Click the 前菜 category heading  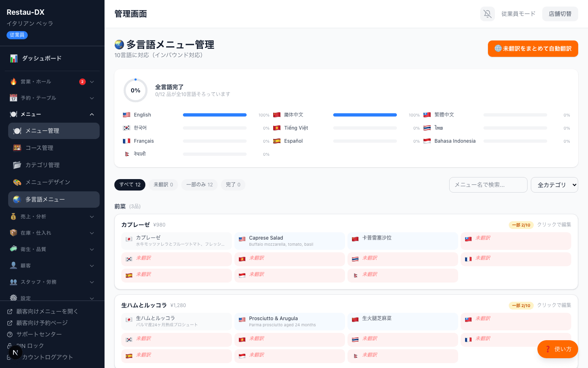pyautogui.click(x=120, y=206)
